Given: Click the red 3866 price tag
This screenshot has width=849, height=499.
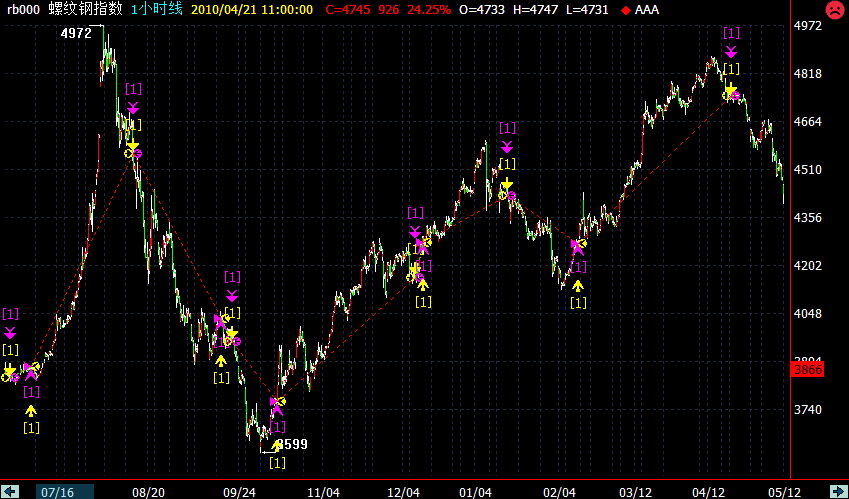Looking at the screenshot, I should [x=806, y=370].
